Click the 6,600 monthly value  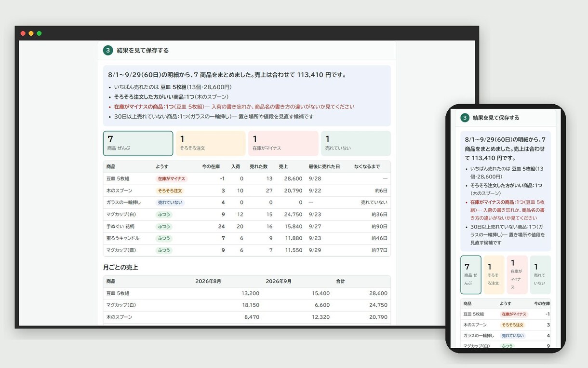pos(322,305)
